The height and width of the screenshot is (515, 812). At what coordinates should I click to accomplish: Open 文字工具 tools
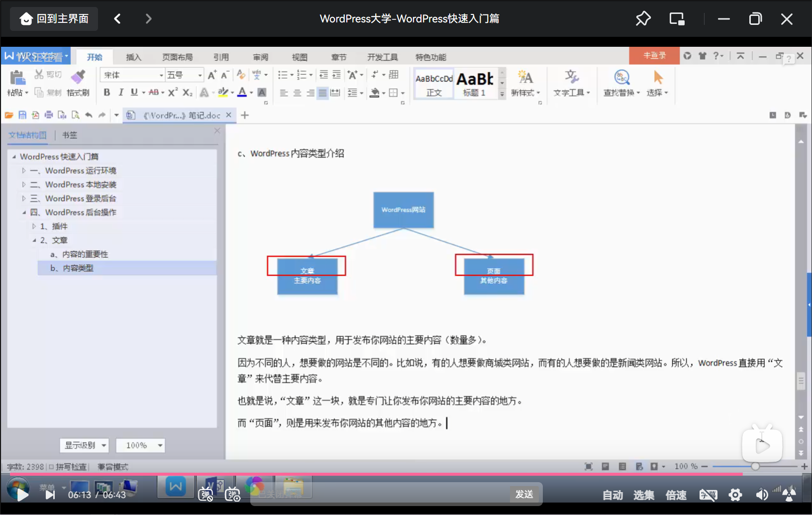click(x=572, y=83)
